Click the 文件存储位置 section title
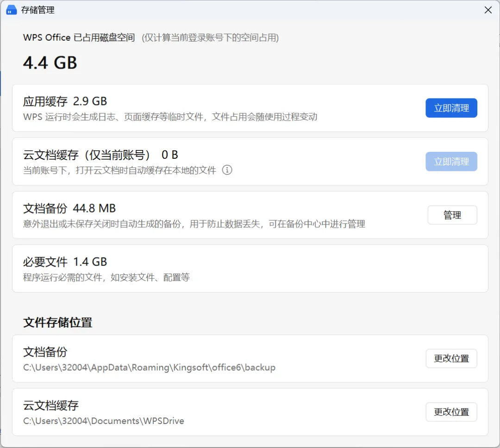Image resolution: width=500 pixels, height=448 pixels. point(58,323)
